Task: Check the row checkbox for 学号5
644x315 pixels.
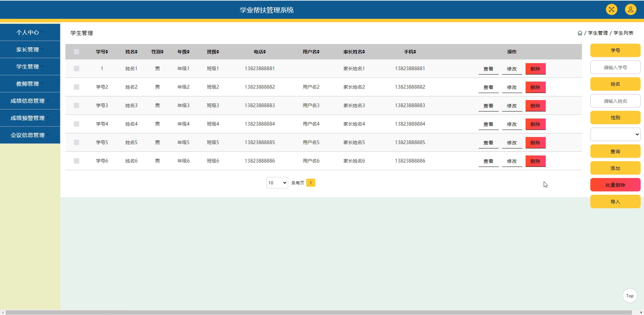Action: point(76,142)
